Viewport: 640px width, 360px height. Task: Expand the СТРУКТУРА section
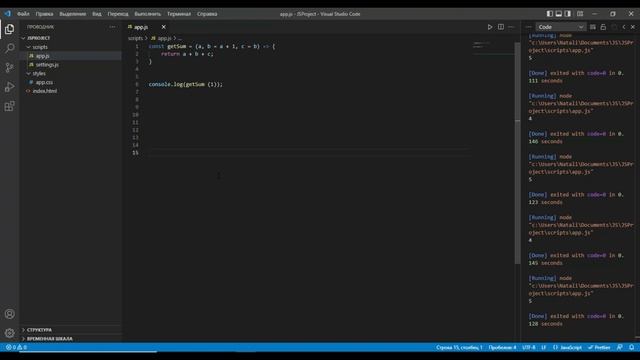pos(39,330)
